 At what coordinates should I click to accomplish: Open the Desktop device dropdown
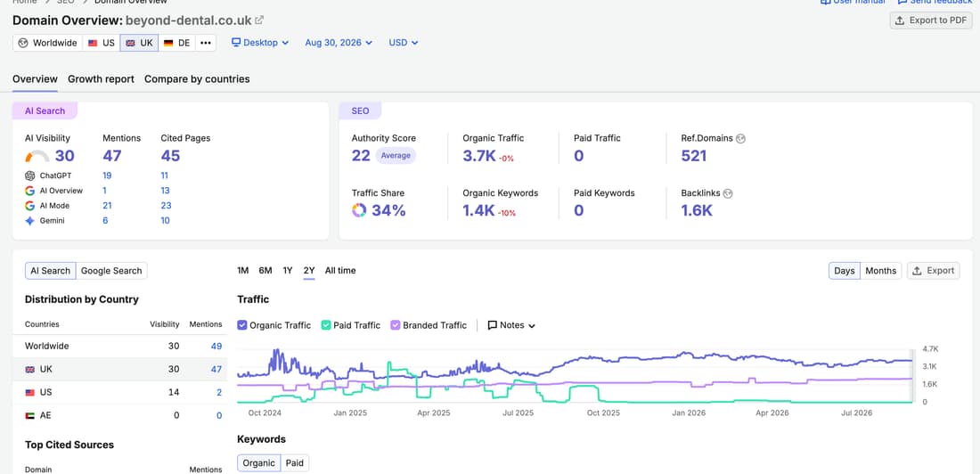[x=260, y=43]
